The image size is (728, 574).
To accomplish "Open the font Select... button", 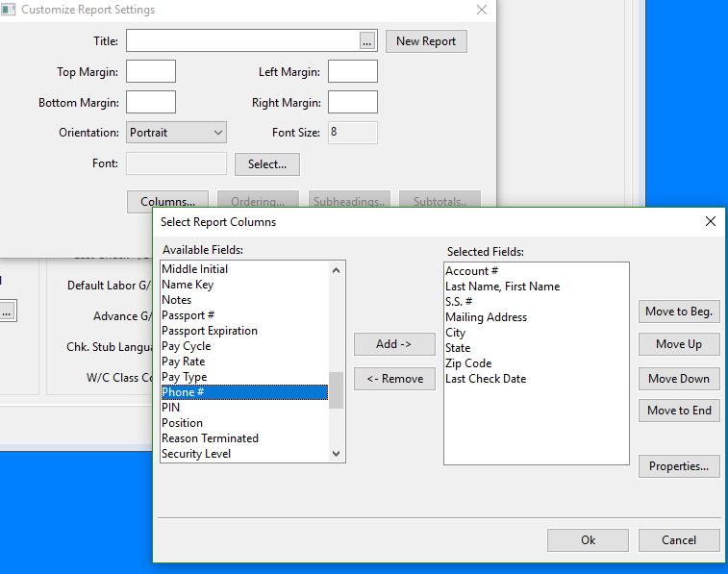I will [267, 164].
